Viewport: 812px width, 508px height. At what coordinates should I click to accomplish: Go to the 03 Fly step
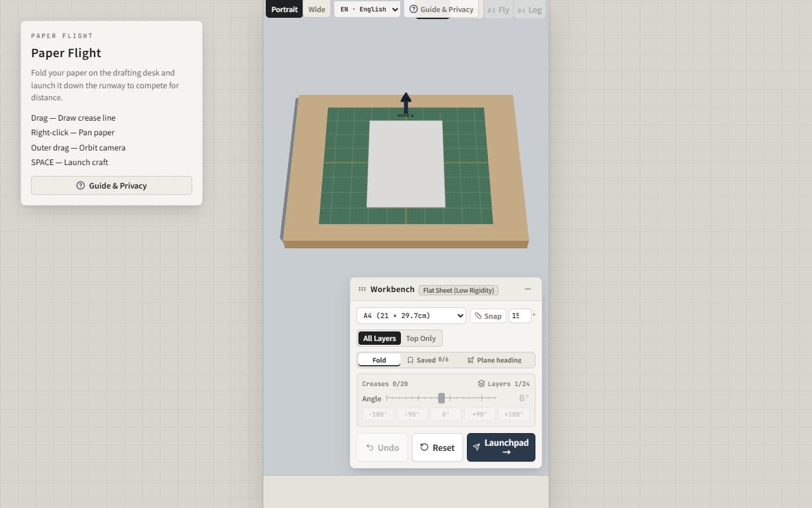pos(499,10)
